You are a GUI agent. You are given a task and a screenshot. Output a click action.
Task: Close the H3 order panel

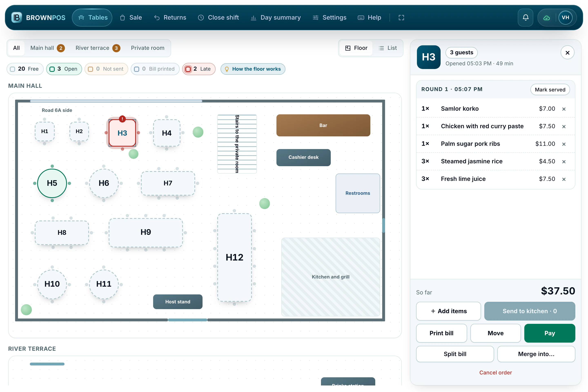click(x=568, y=52)
